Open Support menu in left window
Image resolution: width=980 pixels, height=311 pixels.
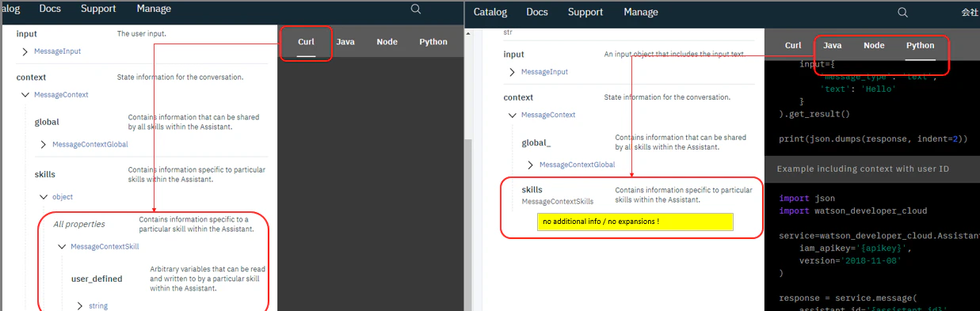click(x=97, y=9)
